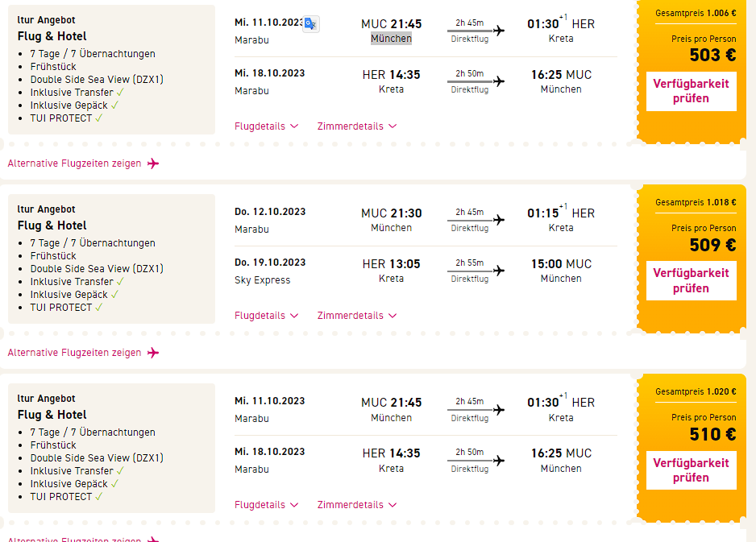Click the highlighted München text under MUC 21:45
The height and width of the screenshot is (542, 756).
[391, 39]
